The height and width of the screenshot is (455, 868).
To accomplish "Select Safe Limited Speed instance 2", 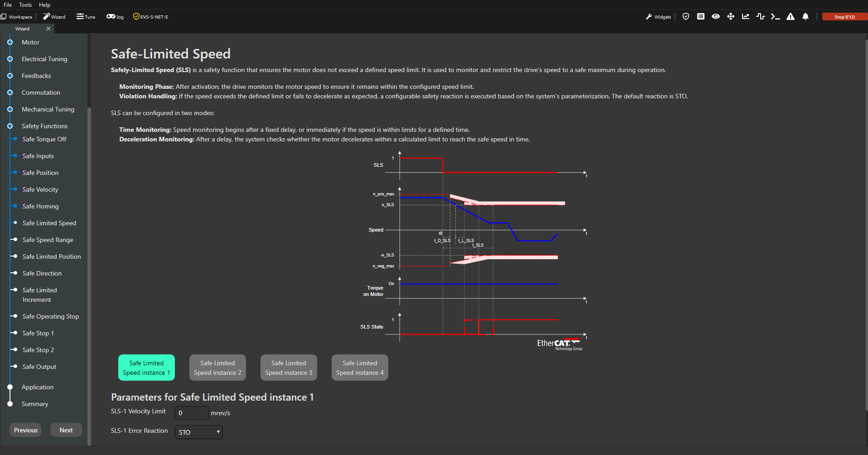I will click(217, 368).
